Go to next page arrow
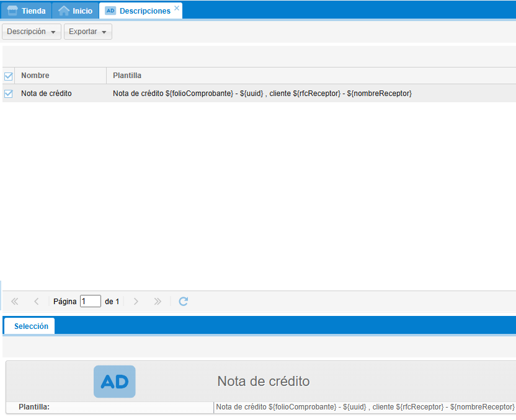This screenshot has height=420, width=516. (x=136, y=302)
